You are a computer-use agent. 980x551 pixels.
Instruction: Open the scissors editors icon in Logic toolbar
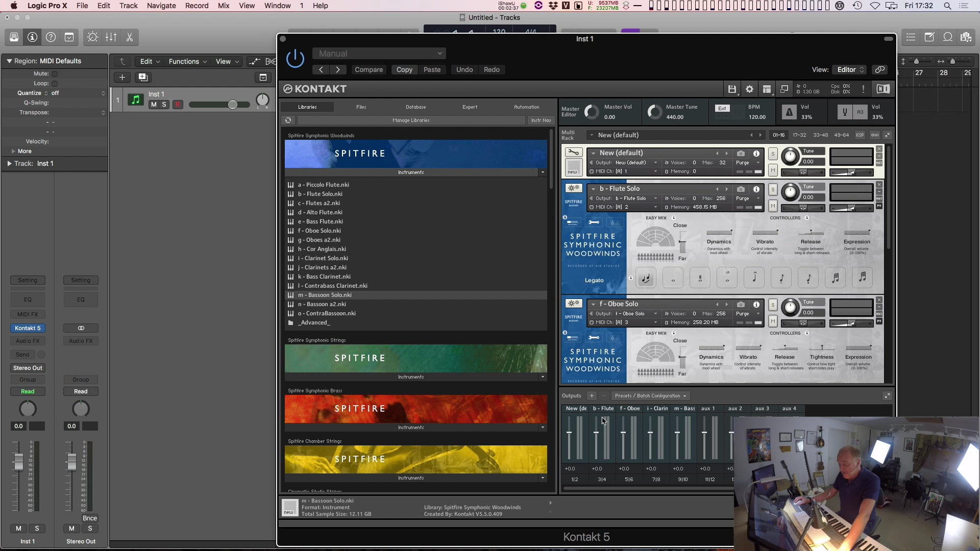129,37
